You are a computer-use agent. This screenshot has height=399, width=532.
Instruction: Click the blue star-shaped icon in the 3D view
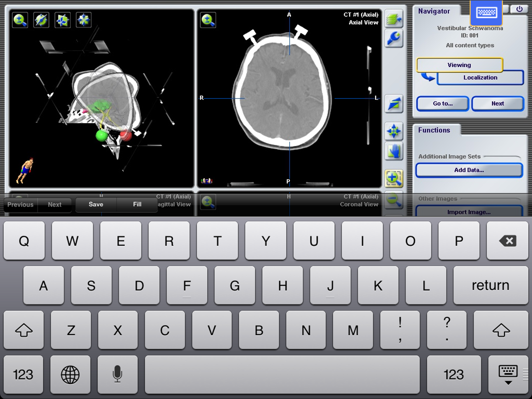pos(83,20)
